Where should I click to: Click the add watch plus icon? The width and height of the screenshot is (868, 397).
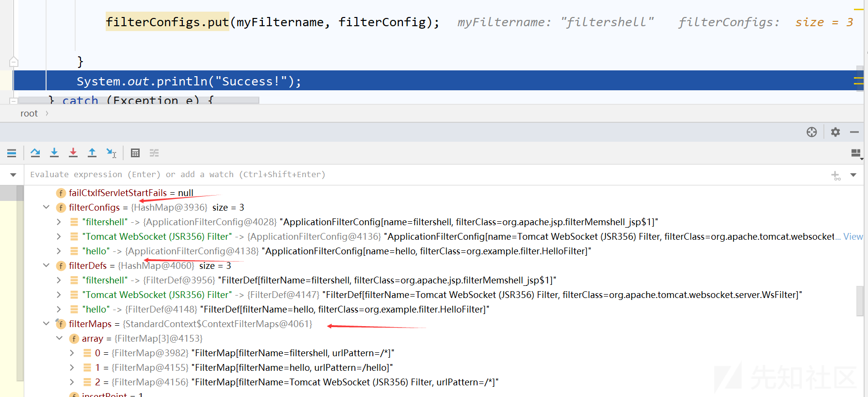836,175
